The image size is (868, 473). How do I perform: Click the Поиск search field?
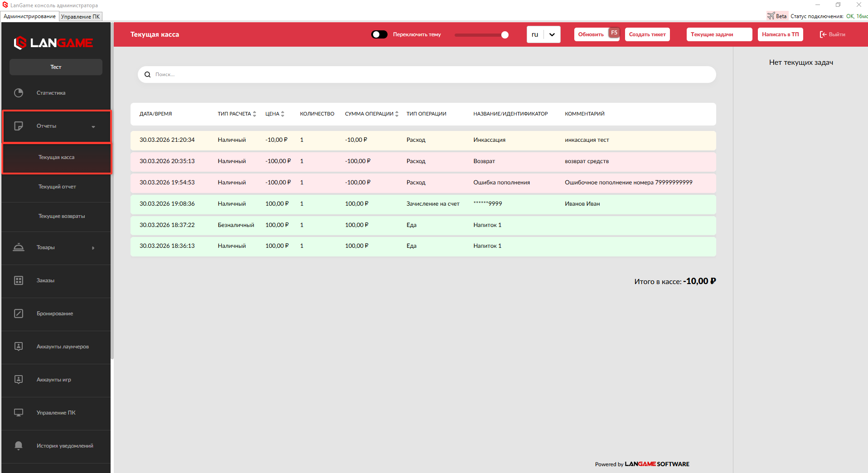pos(427,75)
